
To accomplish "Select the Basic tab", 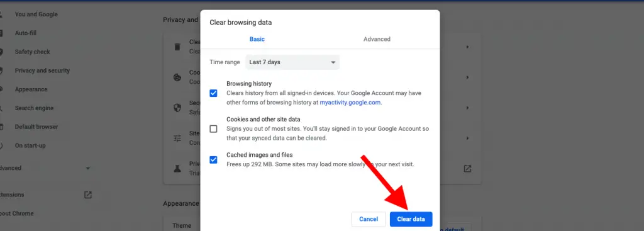I will pyautogui.click(x=257, y=40).
